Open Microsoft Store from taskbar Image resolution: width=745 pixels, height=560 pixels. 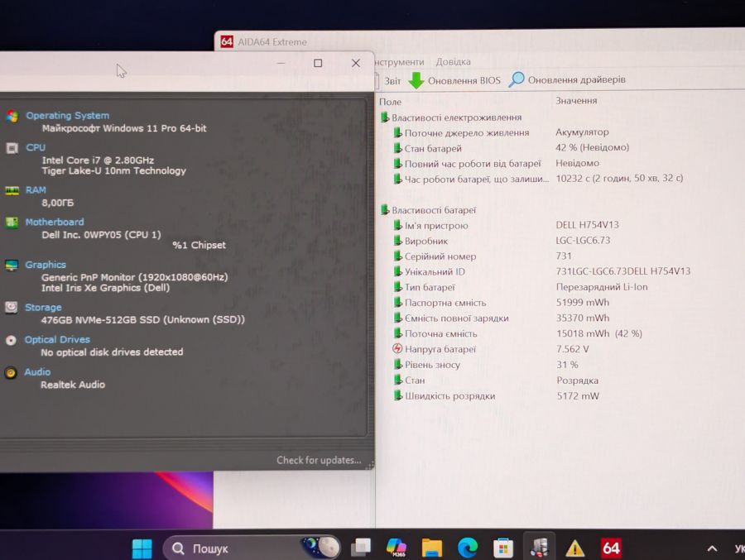pyautogui.click(x=503, y=548)
